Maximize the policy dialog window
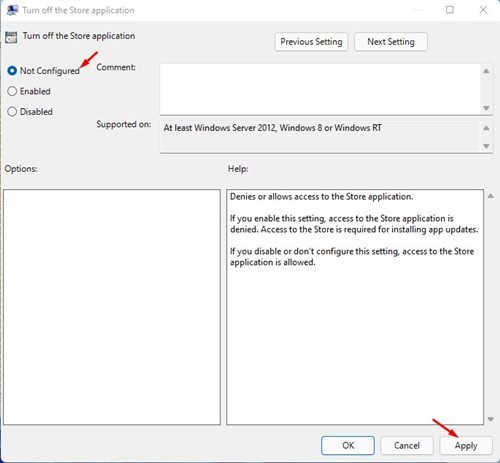 (450, 10)
